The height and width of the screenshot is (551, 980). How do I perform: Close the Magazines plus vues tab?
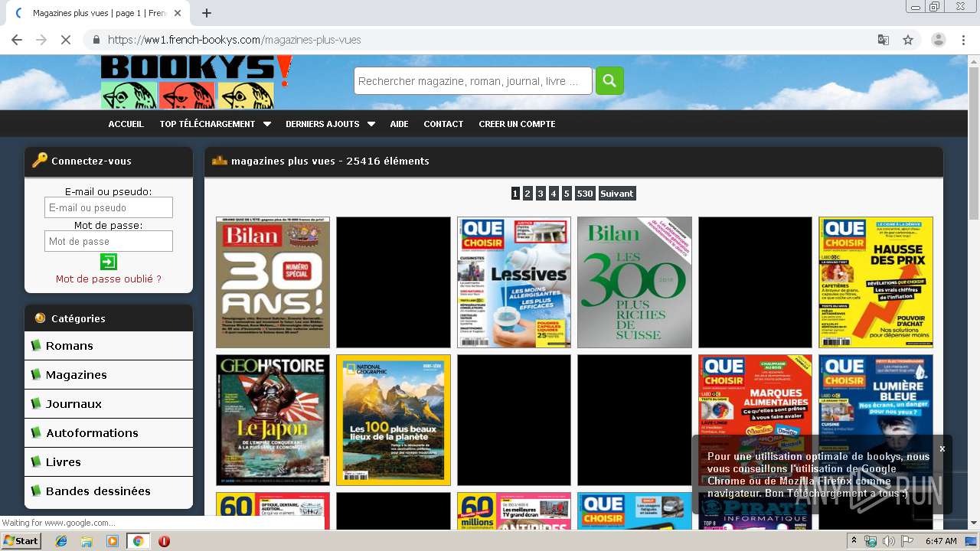(178, 13)
